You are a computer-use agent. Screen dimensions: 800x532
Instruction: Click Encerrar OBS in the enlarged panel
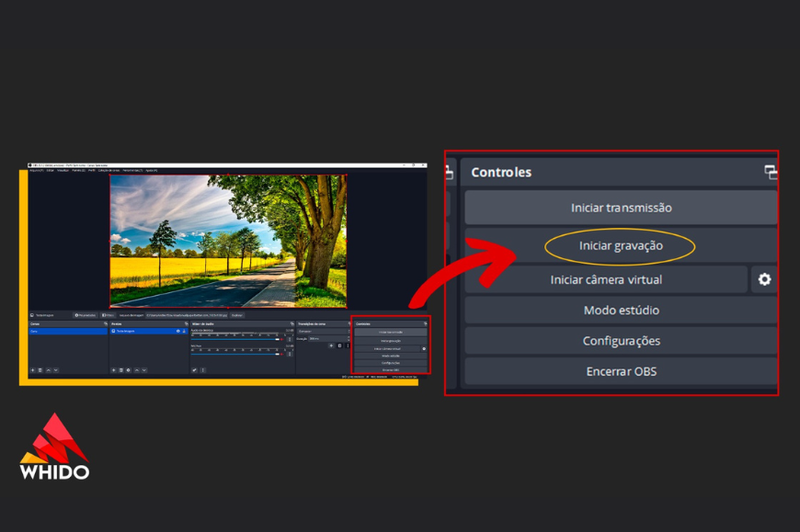(x=621, y=371)
